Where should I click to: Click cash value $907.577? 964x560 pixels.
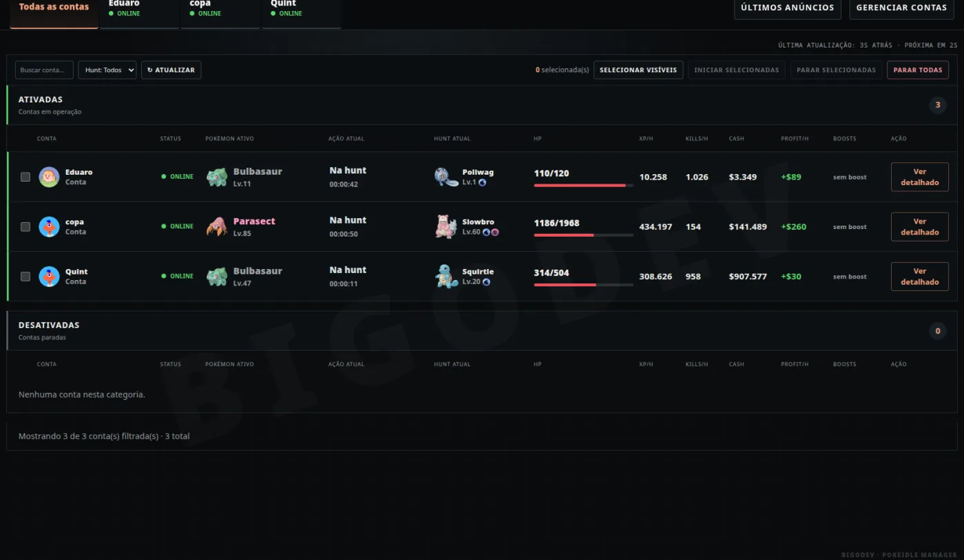point(748,276)
